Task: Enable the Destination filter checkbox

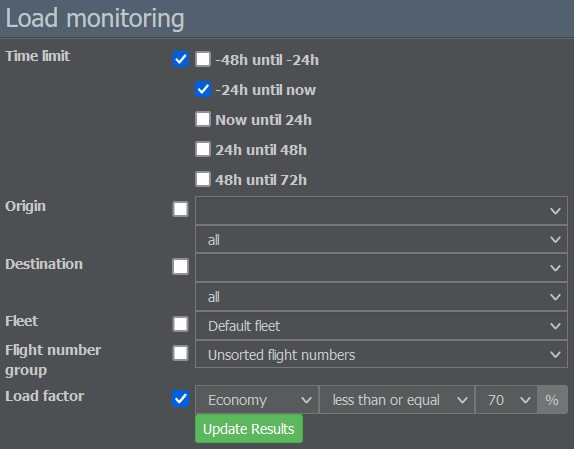Action: [x=180, y=266]
